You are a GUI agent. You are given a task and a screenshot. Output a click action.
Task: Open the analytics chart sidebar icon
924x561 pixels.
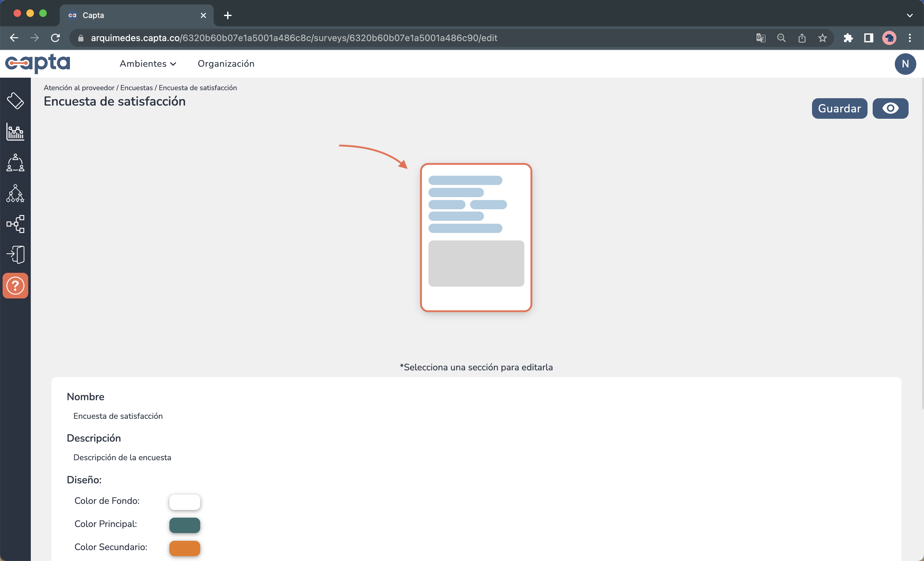15,132
